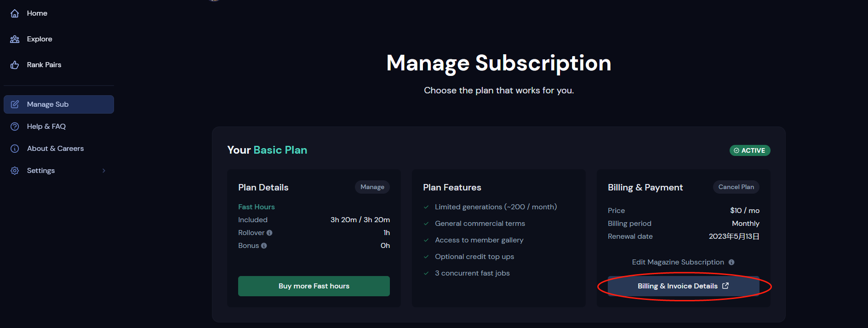Click the Settings gear icon

pos(15,171)
